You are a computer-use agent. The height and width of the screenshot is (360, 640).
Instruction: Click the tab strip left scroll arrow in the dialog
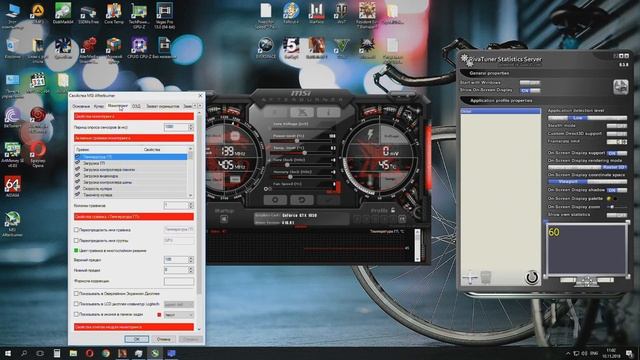pos(195,106)
